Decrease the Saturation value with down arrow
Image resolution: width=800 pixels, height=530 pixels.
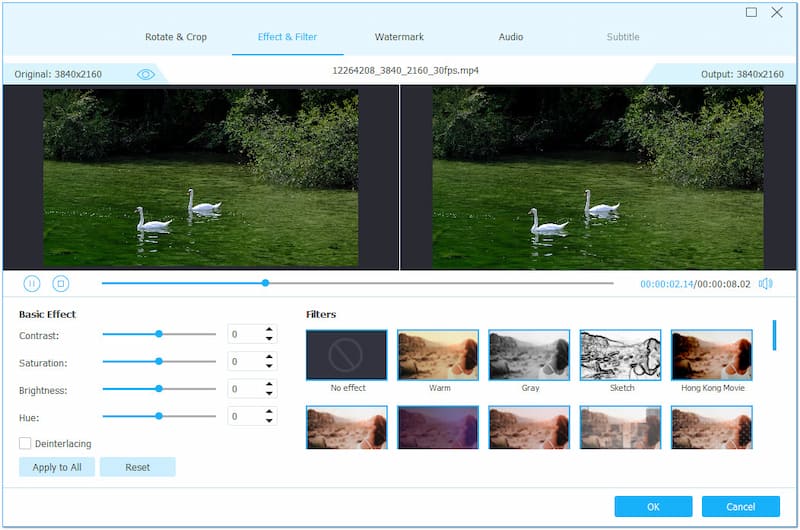coord(268,366)
